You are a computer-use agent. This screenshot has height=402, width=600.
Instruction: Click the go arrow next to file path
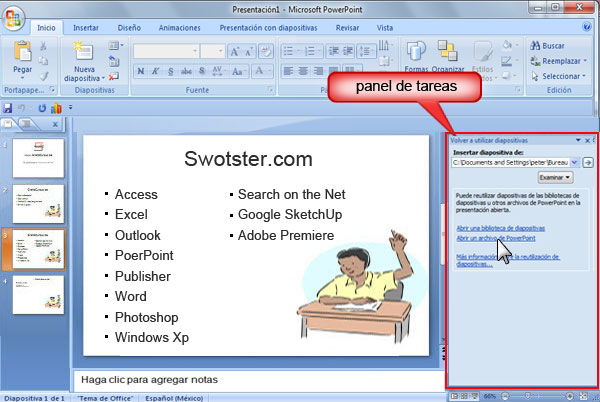coord(588,163)
